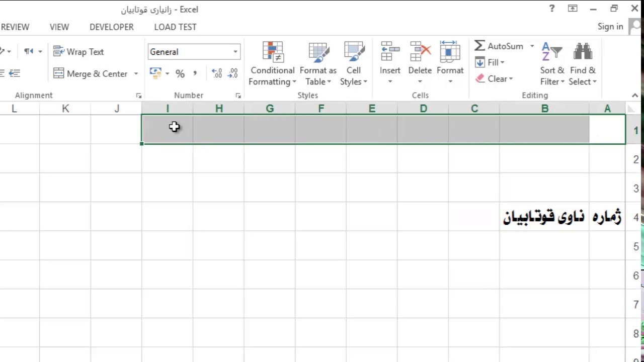This screenshot has width=644, height=362.
Task: Switch to the REVIEW tab
Action: (x=15, y=27)
